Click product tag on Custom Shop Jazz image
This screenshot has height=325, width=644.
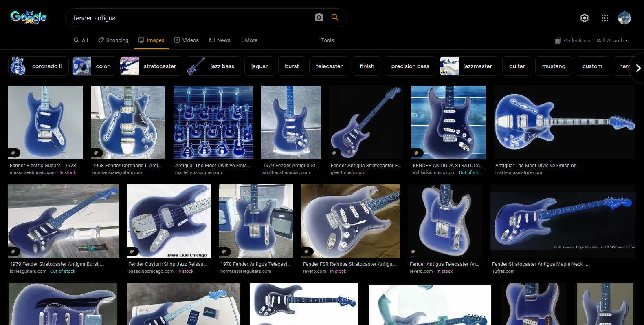[x=132, y=252]
